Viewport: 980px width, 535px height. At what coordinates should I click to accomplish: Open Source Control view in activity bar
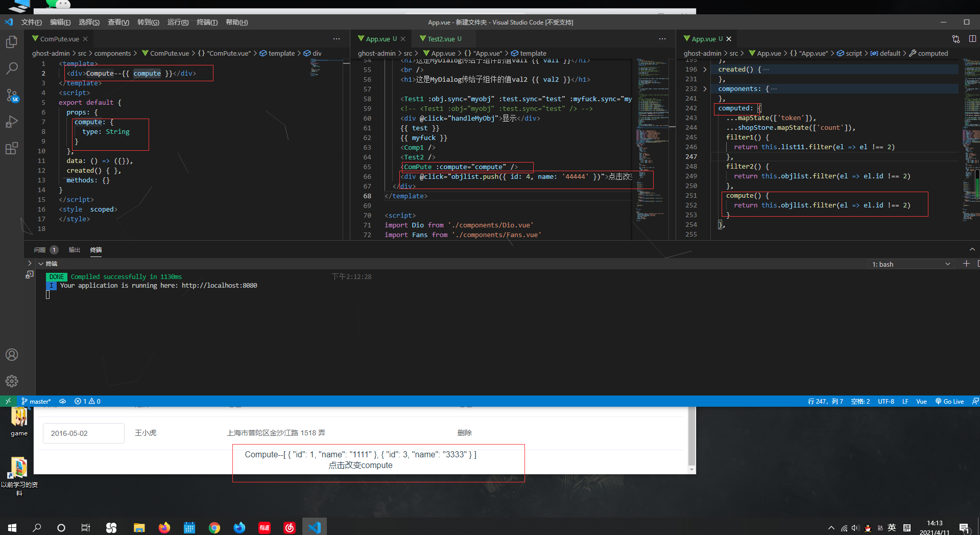click(x=12, y=96)
